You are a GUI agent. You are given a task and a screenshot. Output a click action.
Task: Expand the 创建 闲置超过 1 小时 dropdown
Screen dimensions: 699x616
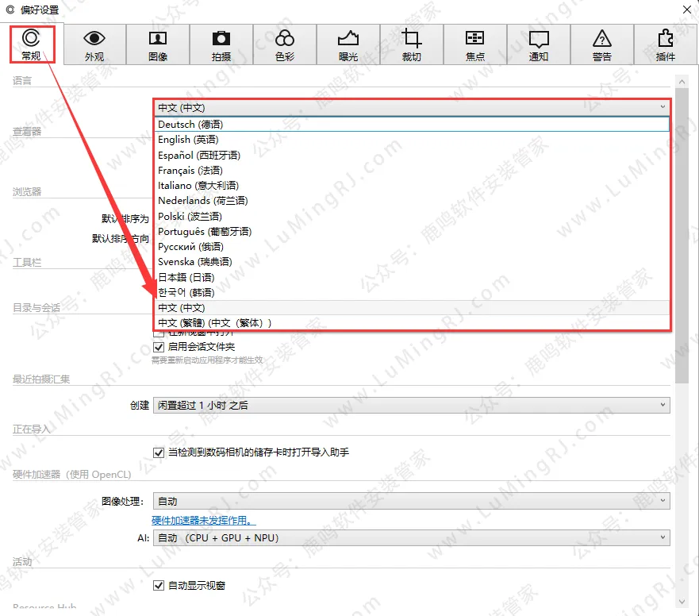point(411,406)
